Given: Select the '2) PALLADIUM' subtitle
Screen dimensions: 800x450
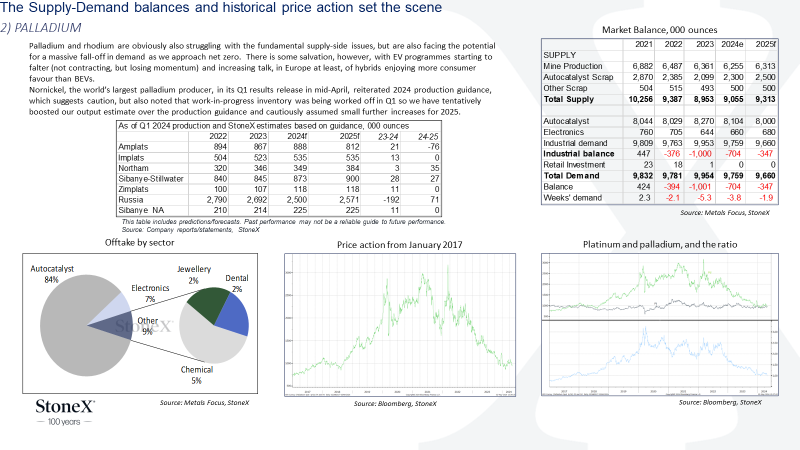Looking at the screenshot, I should 41,28.
